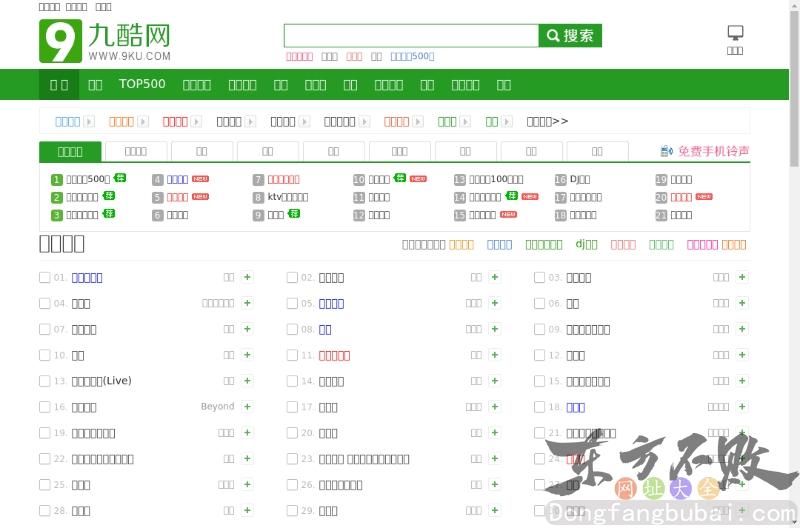Click the plus icon for song 04
Screen dimensions: 800x528
pyautogui.click(x=247, y=303)
